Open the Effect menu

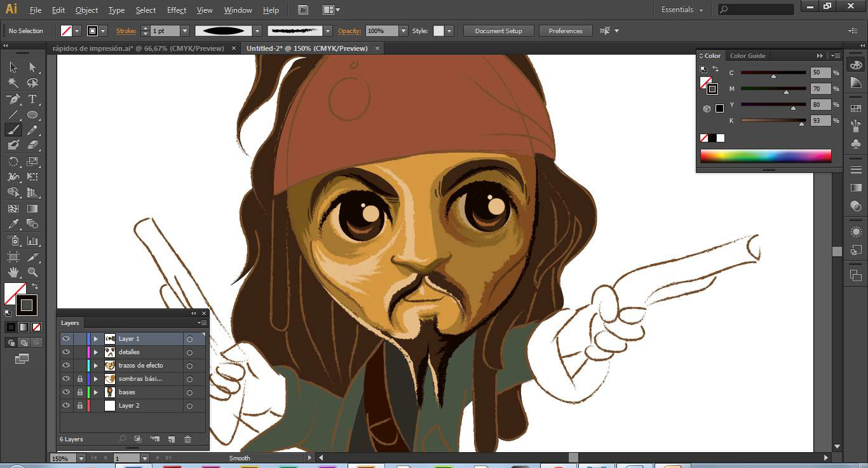point(177,10)
